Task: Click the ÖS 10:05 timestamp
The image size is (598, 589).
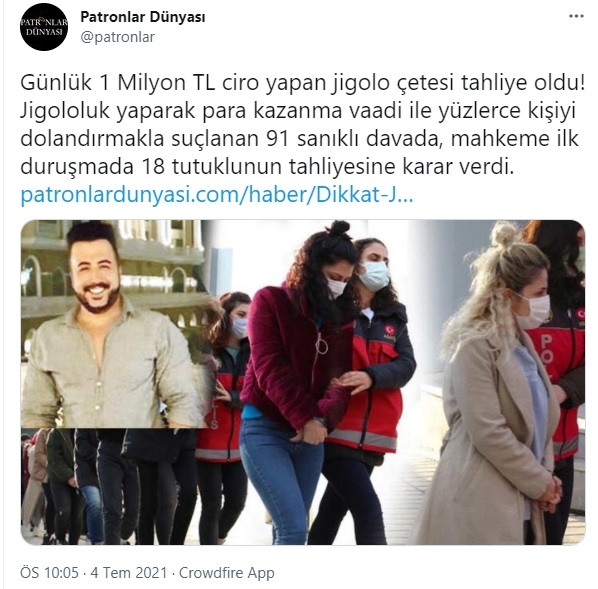Action: (49, 573)
